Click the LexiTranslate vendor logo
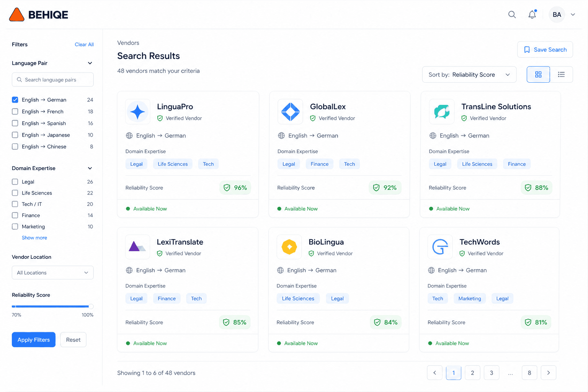Screen dimensions: 588x392 (137, 247)
